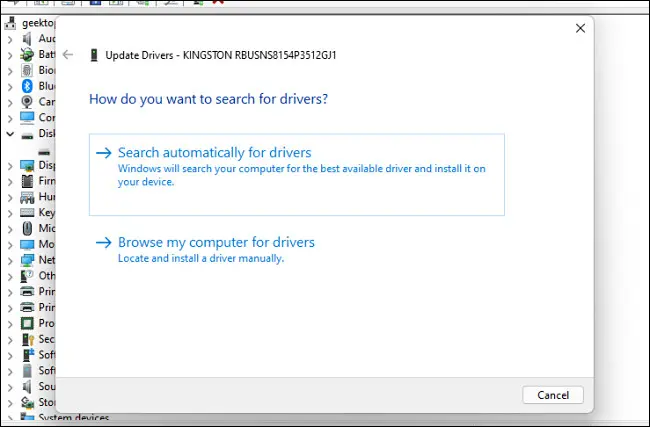Image resolution: width=650 pixels, height=427 pixels.
Task: Click the 'Update Drivers - KINGSTON RBUSNS8154P3512GJ1' title
Action: click(221, 55)
